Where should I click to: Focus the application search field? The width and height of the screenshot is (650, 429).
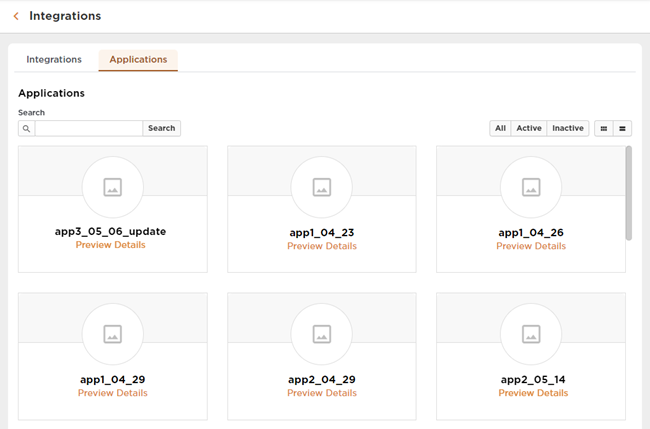(89, 128)
